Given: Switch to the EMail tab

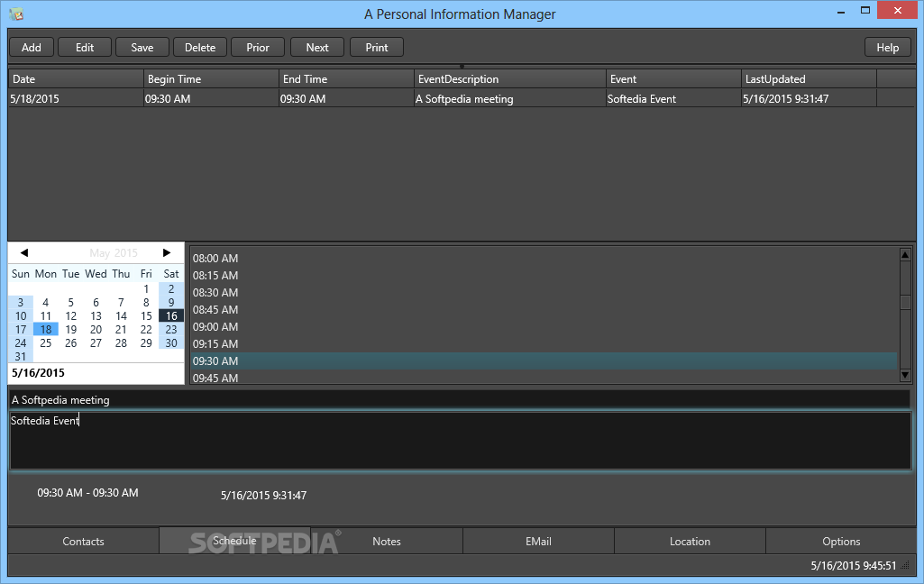Looking at the screenshot, I should tap(538, 541).
